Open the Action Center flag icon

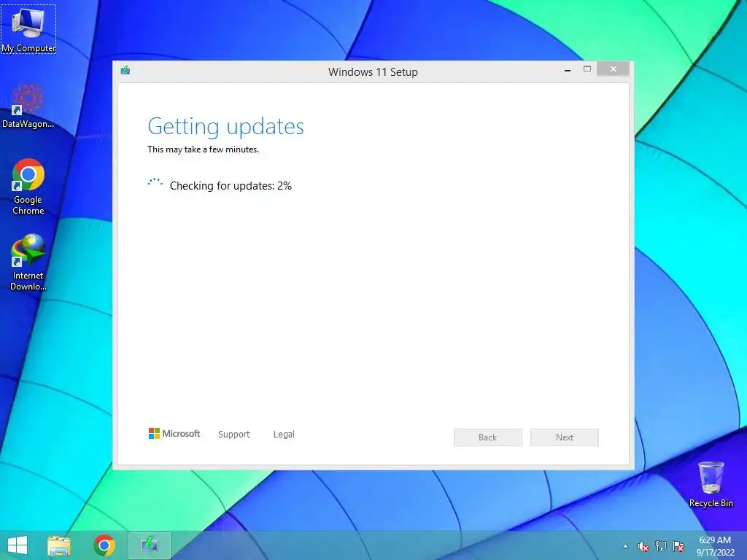(x=678, y=546)
